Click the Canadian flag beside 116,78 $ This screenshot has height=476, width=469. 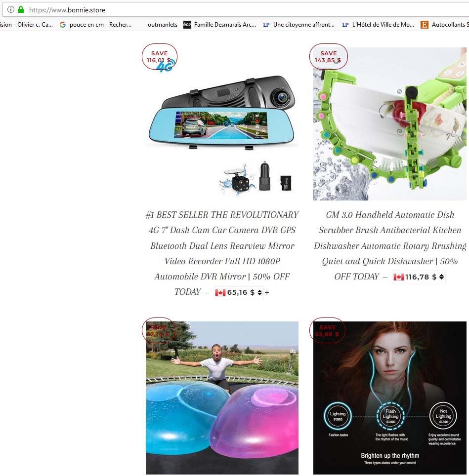[398, 277]
